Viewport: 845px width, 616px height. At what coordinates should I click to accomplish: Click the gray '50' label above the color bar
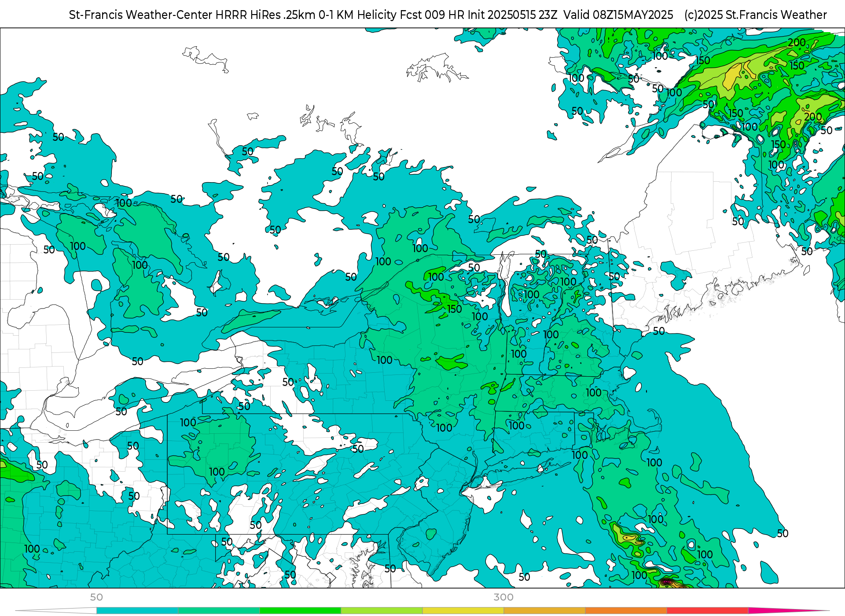tap(96, 597)
